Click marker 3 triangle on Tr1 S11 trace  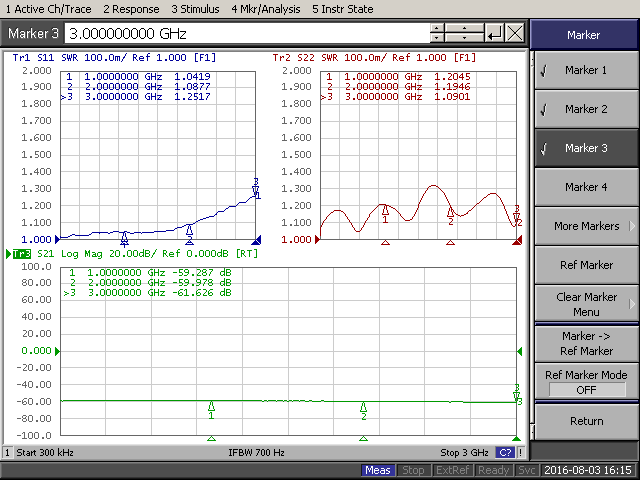click(x=256, y=189)
